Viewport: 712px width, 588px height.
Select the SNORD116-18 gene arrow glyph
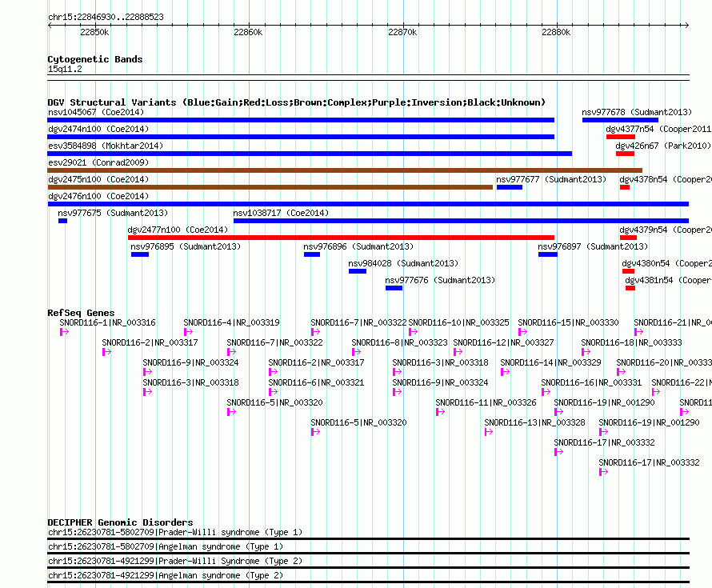[x=586, y=352]
